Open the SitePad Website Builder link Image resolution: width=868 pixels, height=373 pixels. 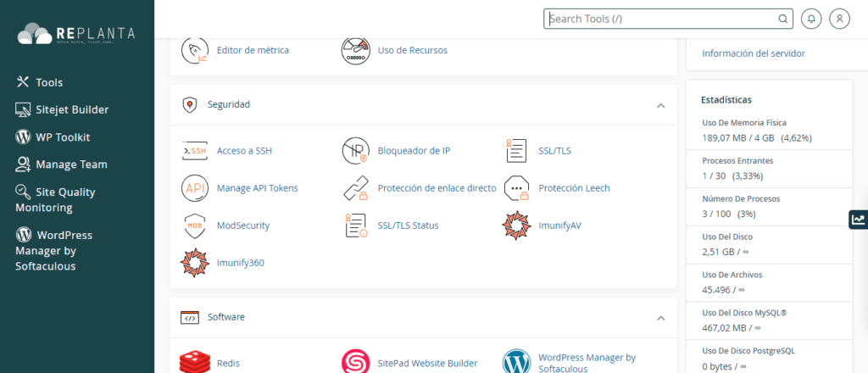coord(427,364)
